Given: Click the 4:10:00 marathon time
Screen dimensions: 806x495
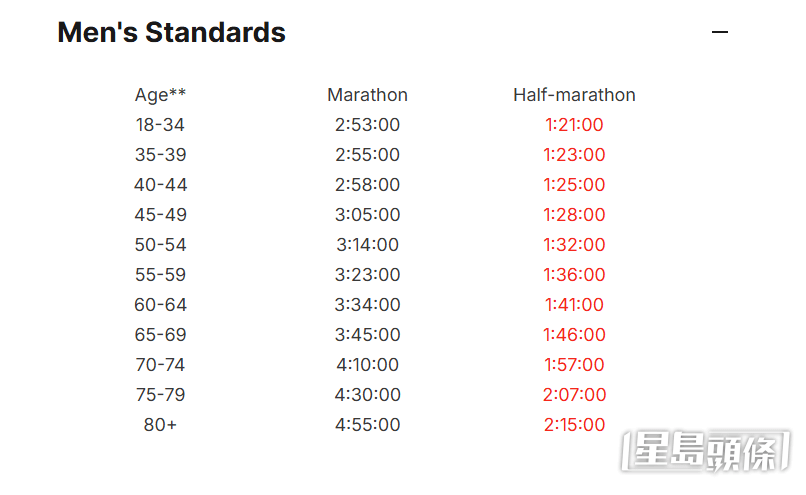Looking at the screenshot, I should coord(367,364).
